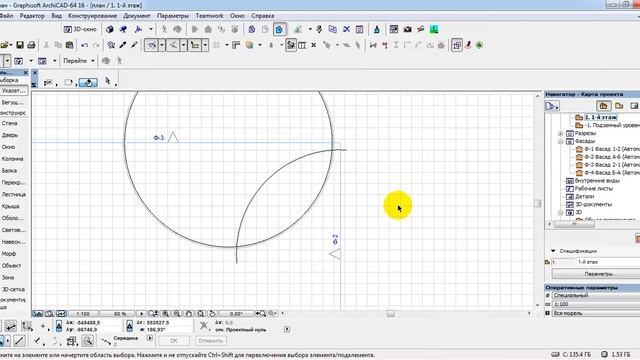Collapse the Спецификации disclosure triangle
This screenshot has width=640, height=360.
point(553,251)
